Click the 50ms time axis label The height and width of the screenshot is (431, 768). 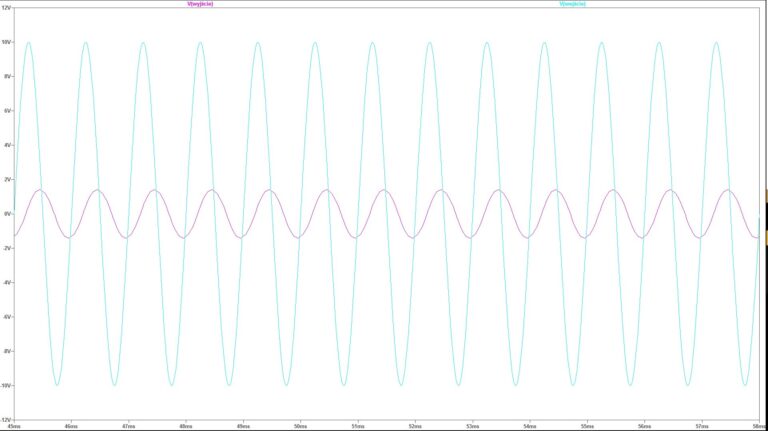(300, 426)
